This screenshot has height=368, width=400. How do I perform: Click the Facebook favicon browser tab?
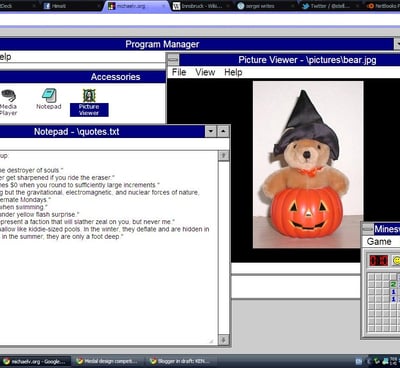click(x=72, y=6)
